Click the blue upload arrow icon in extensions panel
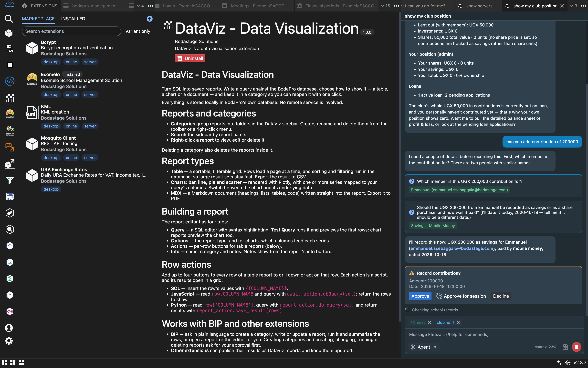 pos(150,19)
